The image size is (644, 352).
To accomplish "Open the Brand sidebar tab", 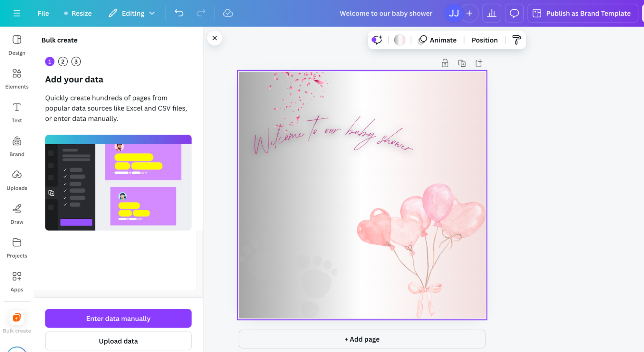I will coord(17,147).
